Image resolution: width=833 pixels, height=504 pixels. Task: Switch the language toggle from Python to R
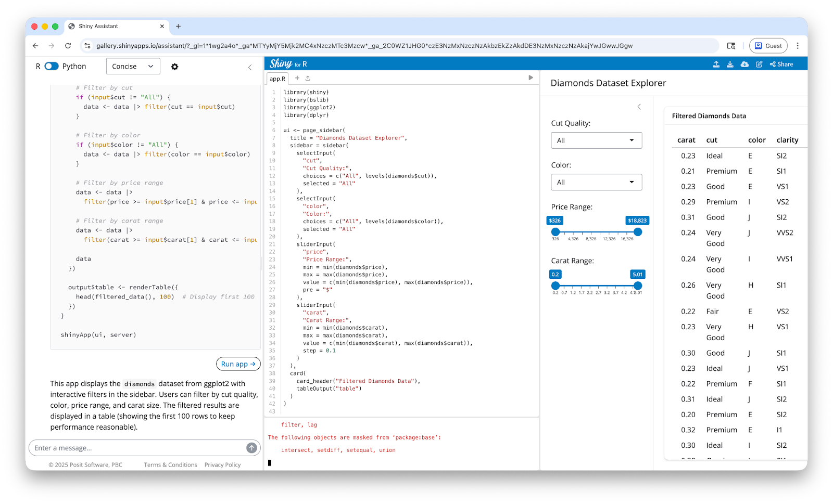click(51, 66)
